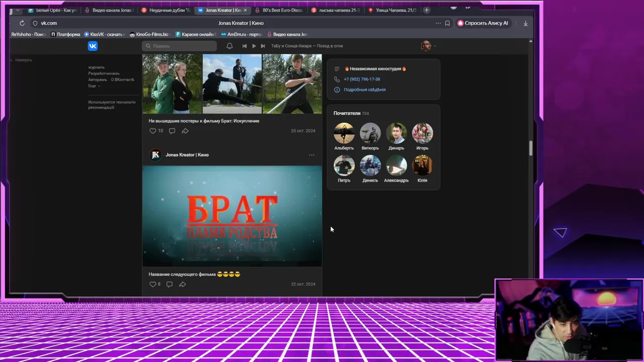Open the Jonas Kreator | Кино post author
Viewport: 644px width, 362px height.
[x=187, y=155]
